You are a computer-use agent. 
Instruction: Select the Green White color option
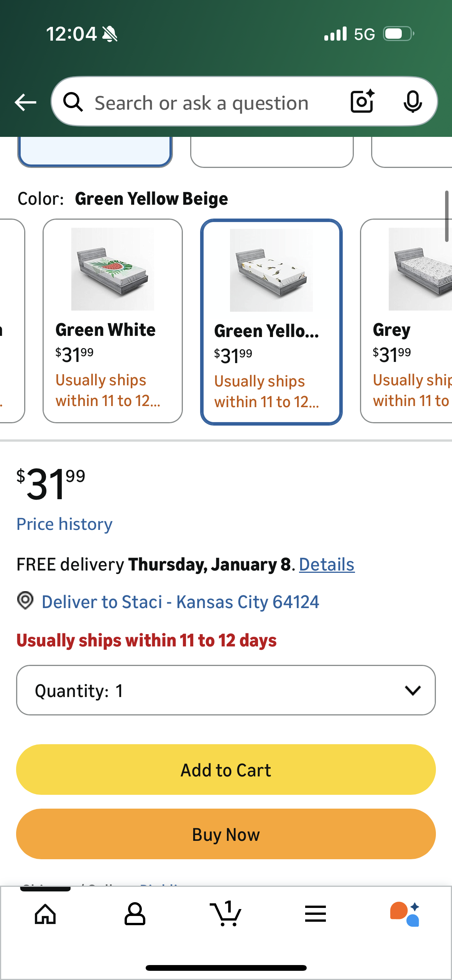pyautogui.click(x=112, y=321)
